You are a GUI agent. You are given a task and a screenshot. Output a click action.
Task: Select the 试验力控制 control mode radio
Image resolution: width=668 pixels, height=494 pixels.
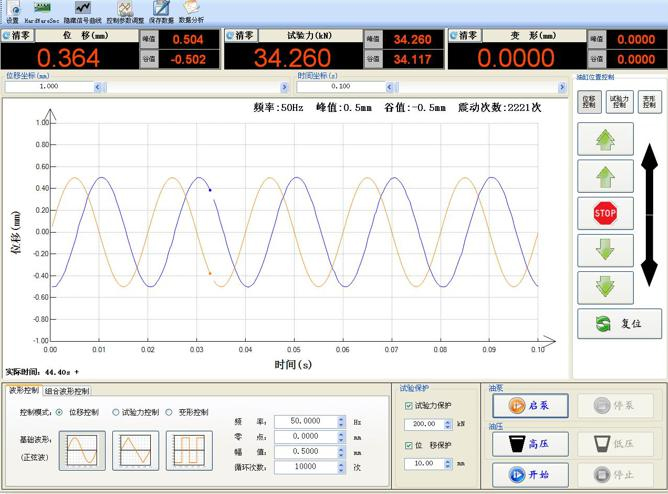[x=115, y=412]
